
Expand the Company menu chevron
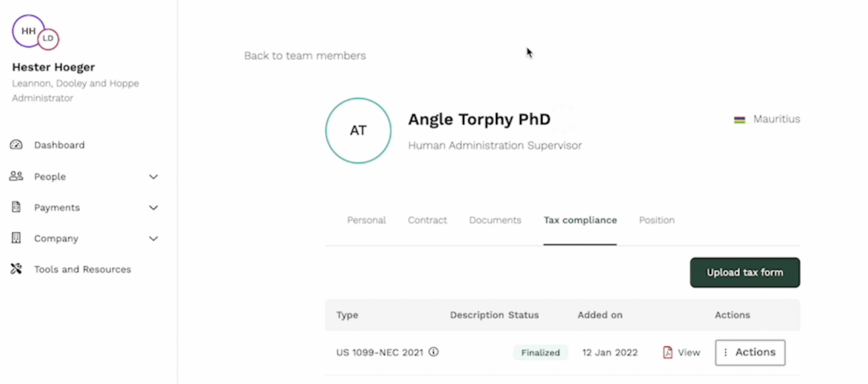[x=154, y=239]
